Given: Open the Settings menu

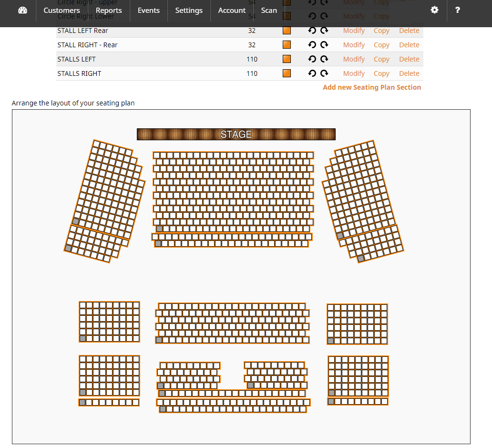Looking at the screenshot, I should (189, 10).
